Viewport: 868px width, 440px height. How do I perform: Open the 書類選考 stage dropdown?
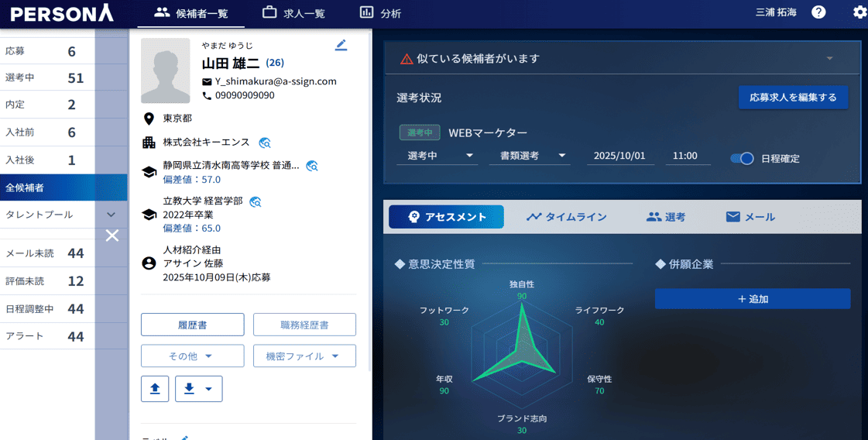[530, 156]
